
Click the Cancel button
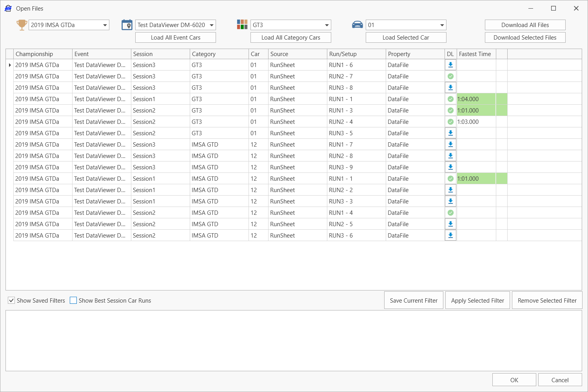pyautogui.click(x=560, y=380)
